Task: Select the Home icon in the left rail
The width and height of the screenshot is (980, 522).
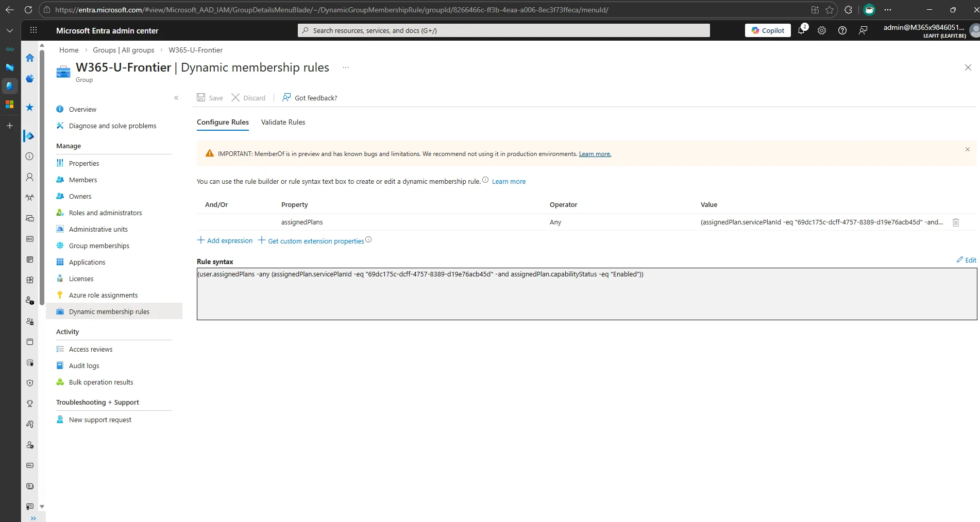Action: click(29, 58)
